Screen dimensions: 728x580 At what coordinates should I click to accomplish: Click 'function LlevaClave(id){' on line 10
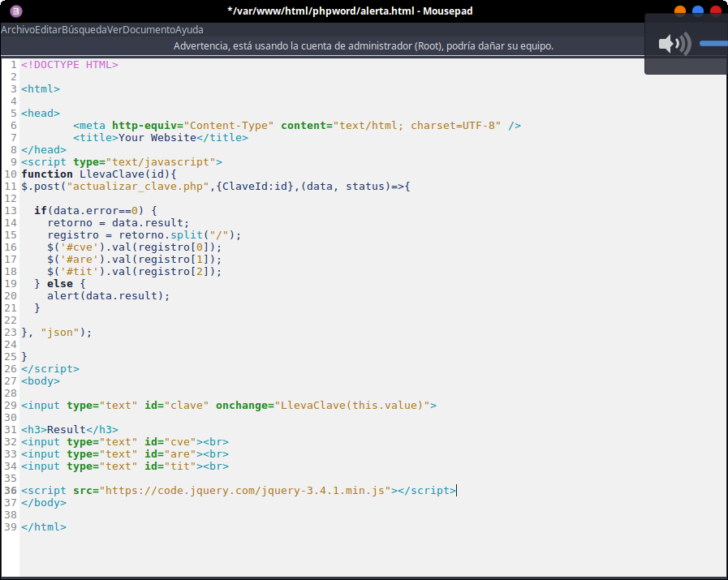[x=99, y=174]
